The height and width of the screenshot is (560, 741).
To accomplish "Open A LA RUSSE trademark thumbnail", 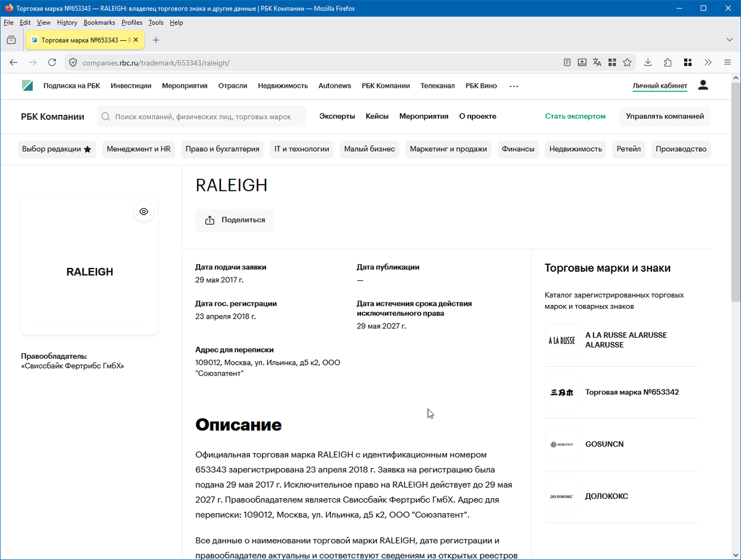I will tap(562, 340).
